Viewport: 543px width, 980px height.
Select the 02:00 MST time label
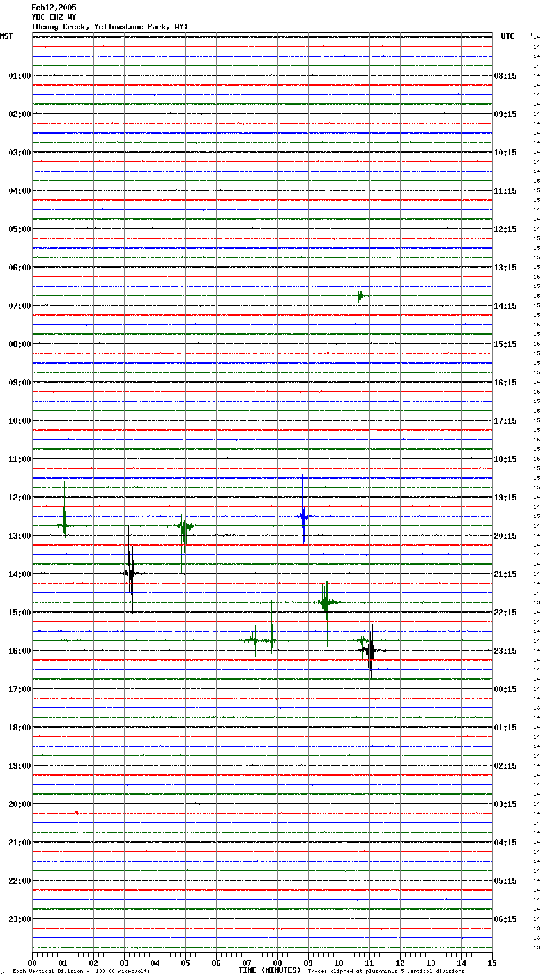click(19, 114)
